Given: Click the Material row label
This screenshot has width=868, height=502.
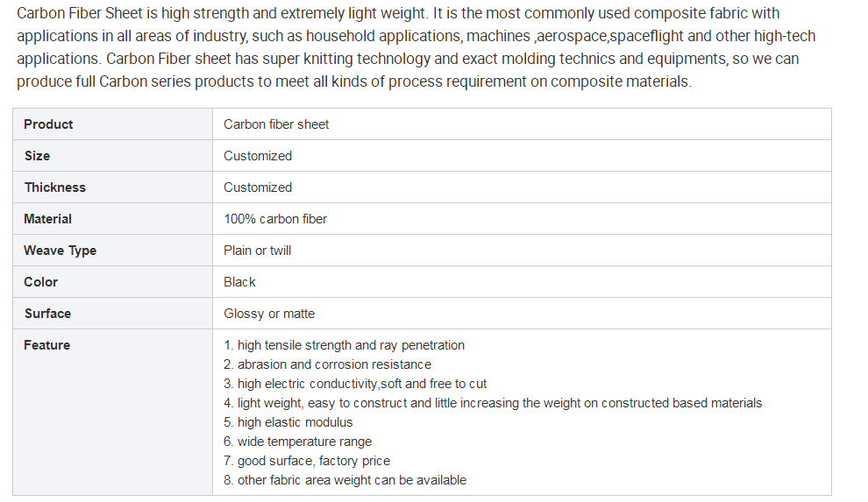Looking at the screenshot, I should point(47,219).
